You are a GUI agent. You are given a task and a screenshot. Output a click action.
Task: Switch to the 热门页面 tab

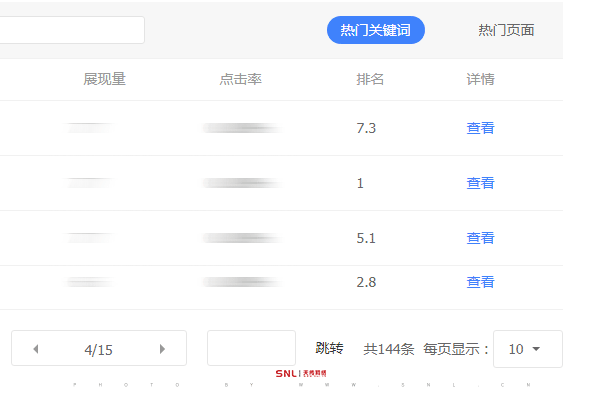pos(506,30)
